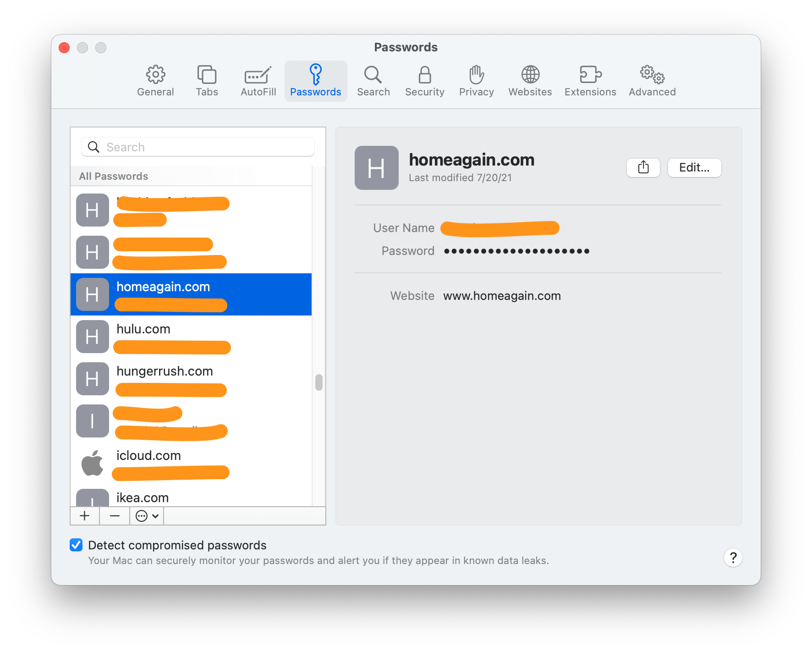Open the help question mark button
Screen dimensions: 812x653
point(733,558)
